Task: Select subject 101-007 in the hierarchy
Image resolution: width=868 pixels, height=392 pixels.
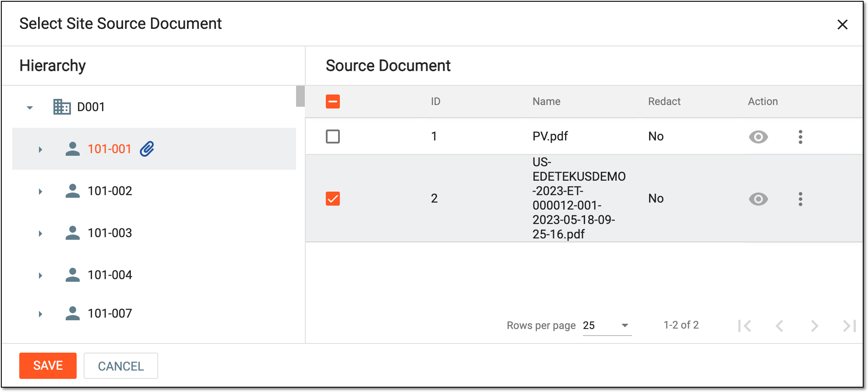Action: coord(110,313)
